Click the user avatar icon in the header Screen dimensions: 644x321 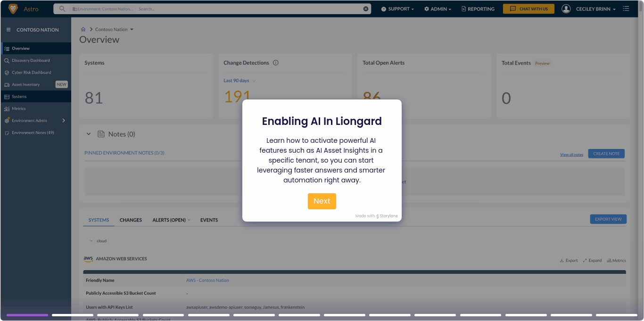(x=567, y=9)
